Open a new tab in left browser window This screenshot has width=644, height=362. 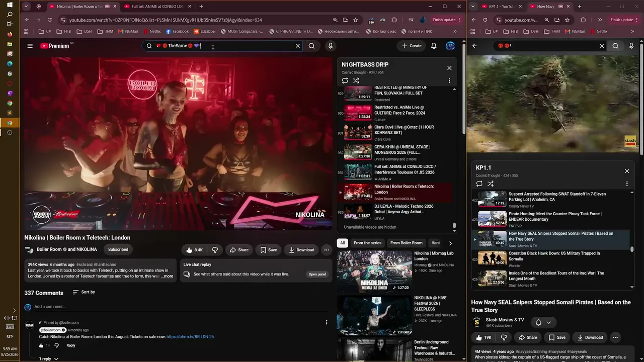201,7
